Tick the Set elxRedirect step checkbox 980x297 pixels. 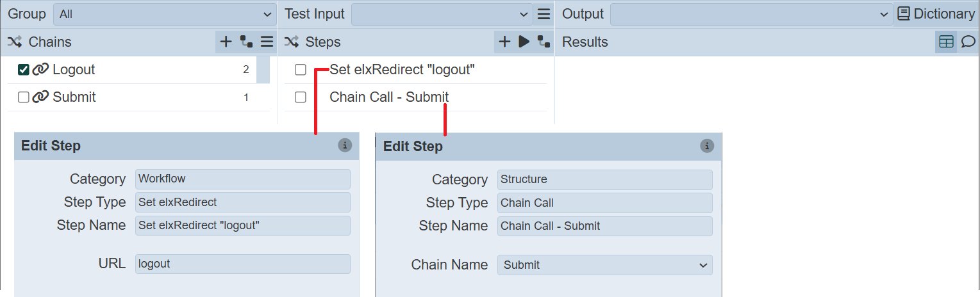301,70
